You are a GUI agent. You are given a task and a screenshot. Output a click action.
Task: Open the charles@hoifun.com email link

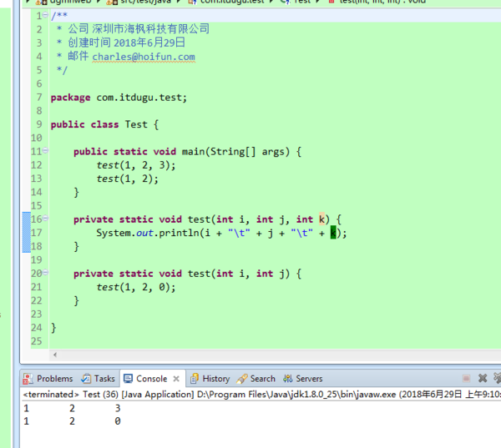click(144, 57)
